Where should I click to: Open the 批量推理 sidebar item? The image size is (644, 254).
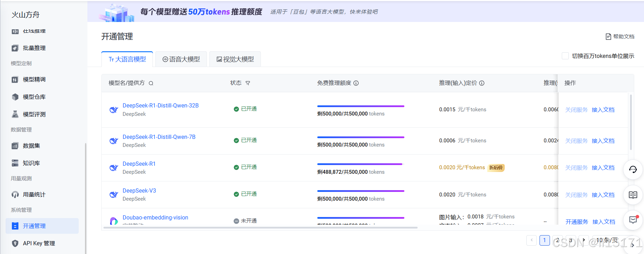[42, 48]
